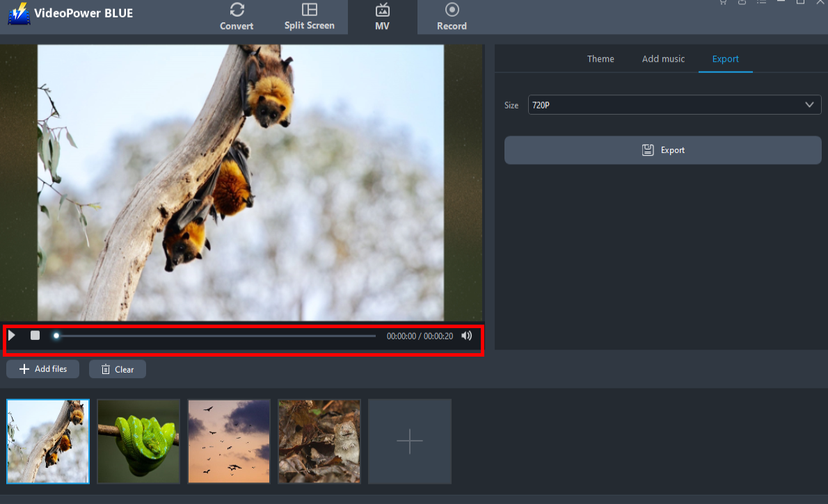The image size is (828, 504).
Task: Select the green snake thumbnail
Action: click(x=138, y=441)
